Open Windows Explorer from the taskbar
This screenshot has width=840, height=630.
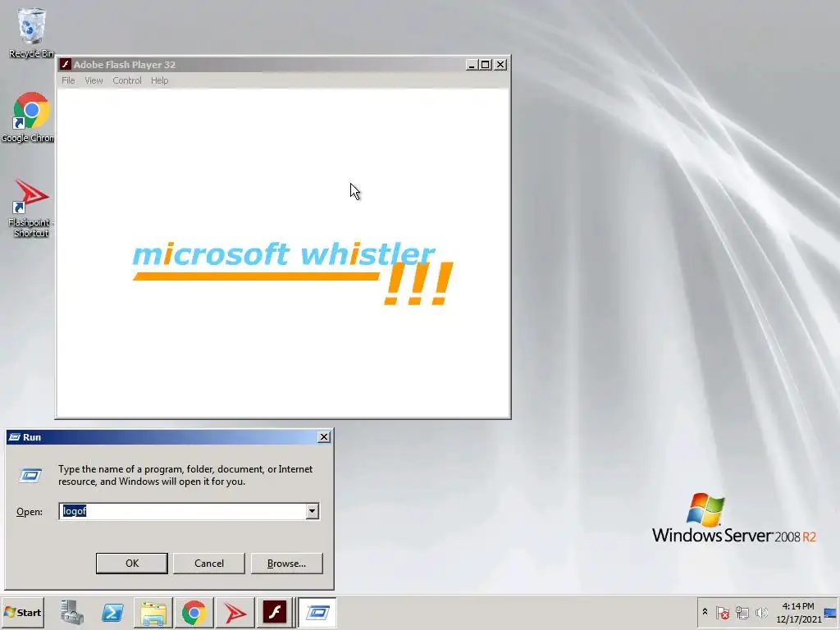pyautogui.click(x=153, y=612)
